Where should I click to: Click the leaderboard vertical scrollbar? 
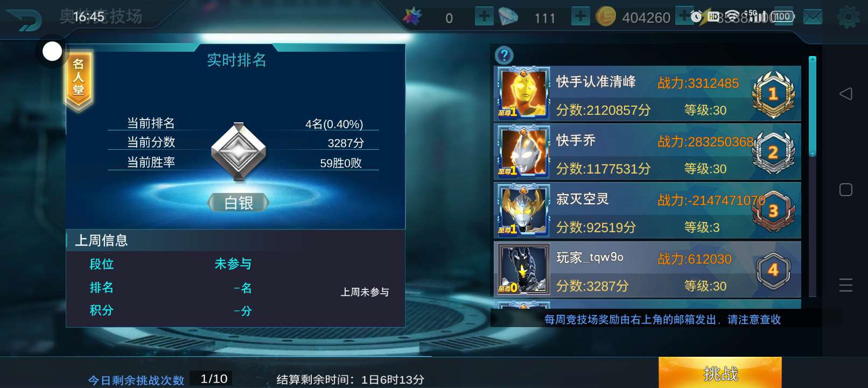pyautogui.click(x=813, y=176)
